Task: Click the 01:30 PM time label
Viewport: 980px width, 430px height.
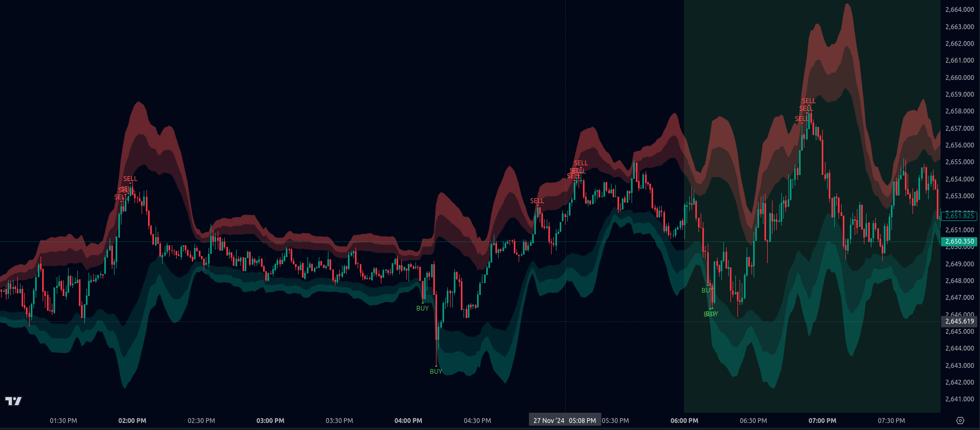Action: 63,421
